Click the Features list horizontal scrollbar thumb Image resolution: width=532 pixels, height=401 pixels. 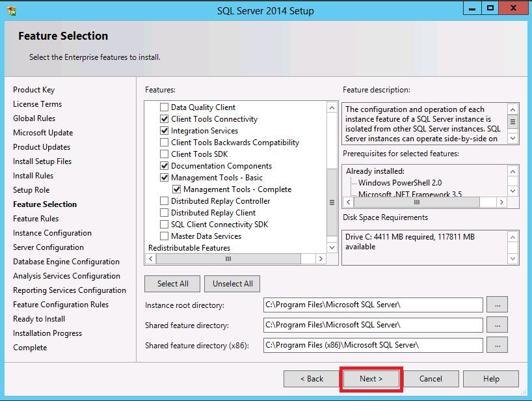pos(228,258)
